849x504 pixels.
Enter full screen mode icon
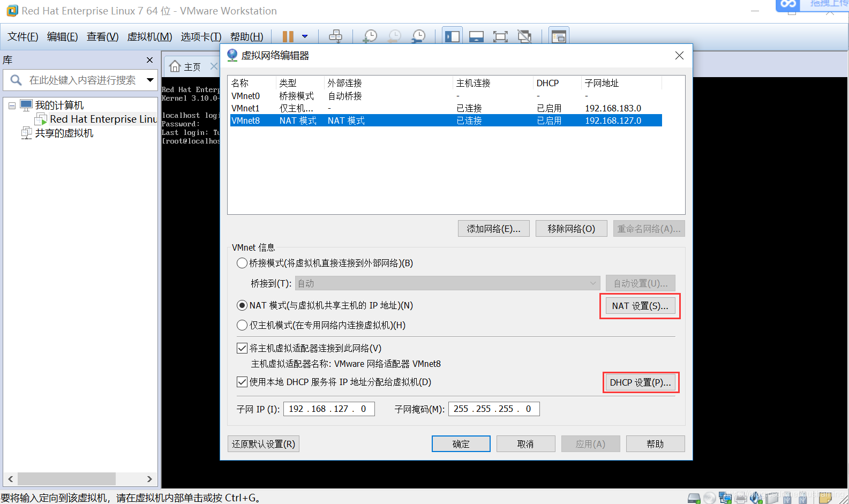pyautogui.click(x=500, y=36)
